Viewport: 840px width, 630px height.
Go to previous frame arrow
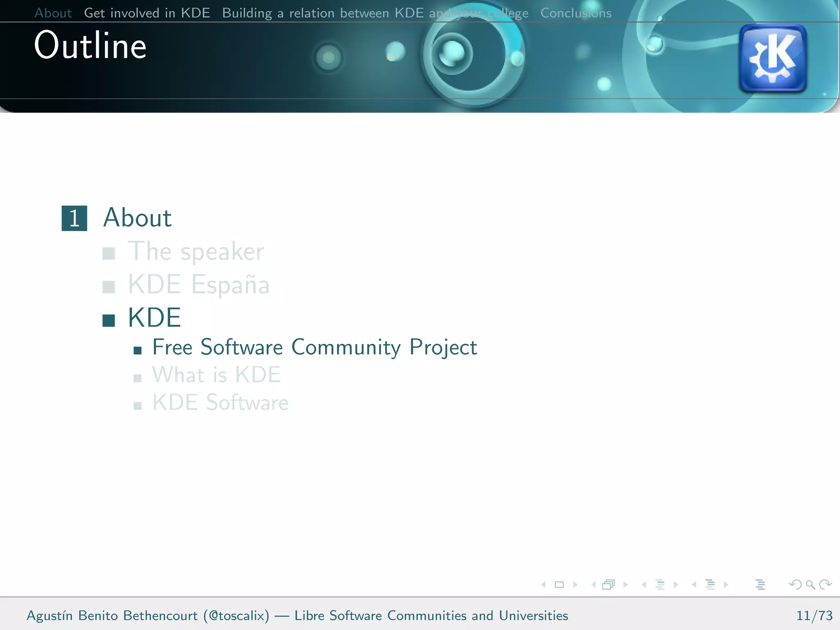tap(593, 584)
